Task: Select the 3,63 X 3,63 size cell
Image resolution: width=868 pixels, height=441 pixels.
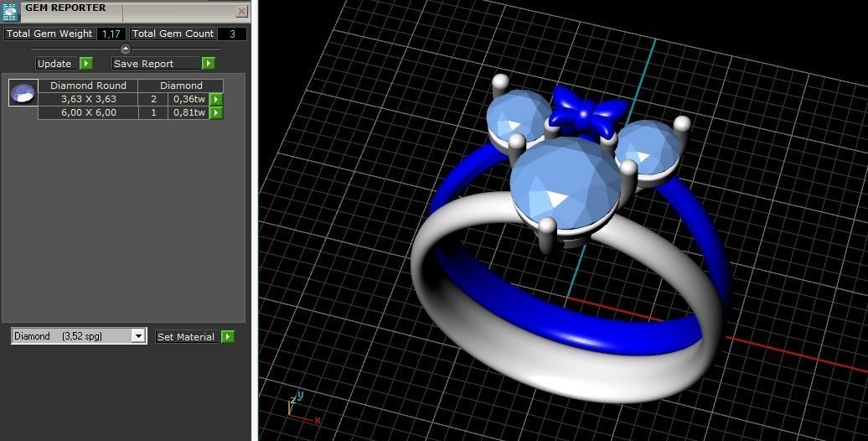Action: click(88, 99)
